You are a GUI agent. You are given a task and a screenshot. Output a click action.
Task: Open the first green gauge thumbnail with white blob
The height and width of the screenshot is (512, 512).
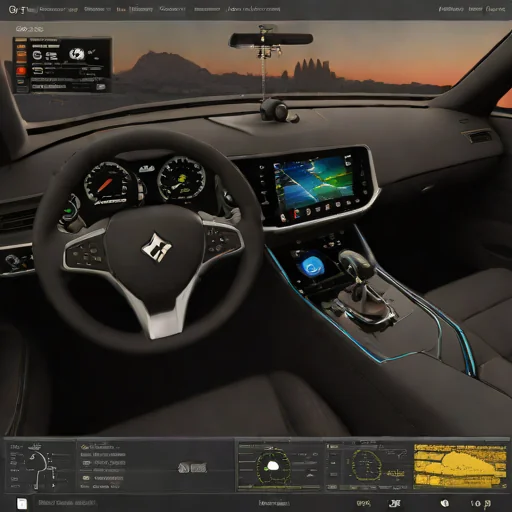click(279, 466)
